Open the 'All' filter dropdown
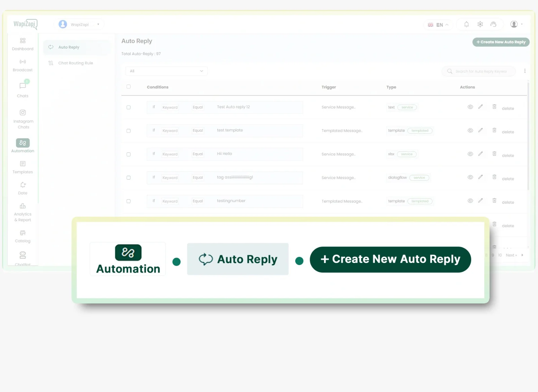 (166, 71)
